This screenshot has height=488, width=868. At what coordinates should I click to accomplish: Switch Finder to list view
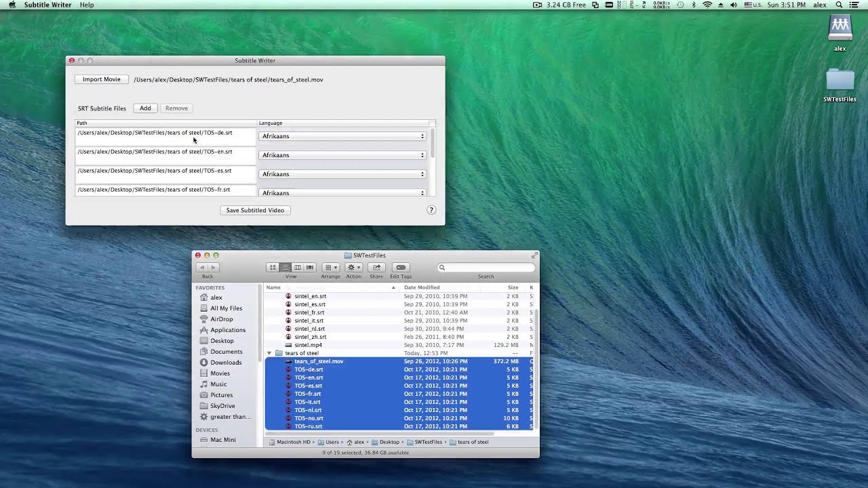[x=285, y=268]
